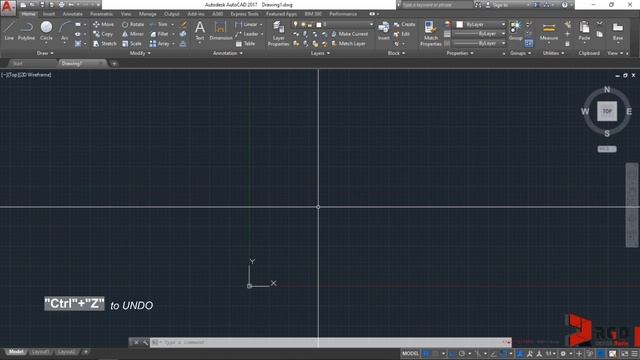The height and width of the screenshot is (360, 640).
Task: Activate the Rotate command
Action: point(133,24)
